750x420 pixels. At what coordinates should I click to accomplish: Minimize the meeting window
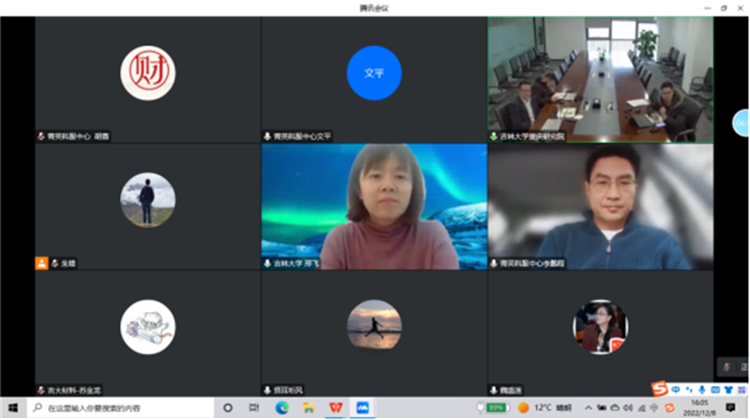pos(707,8)
